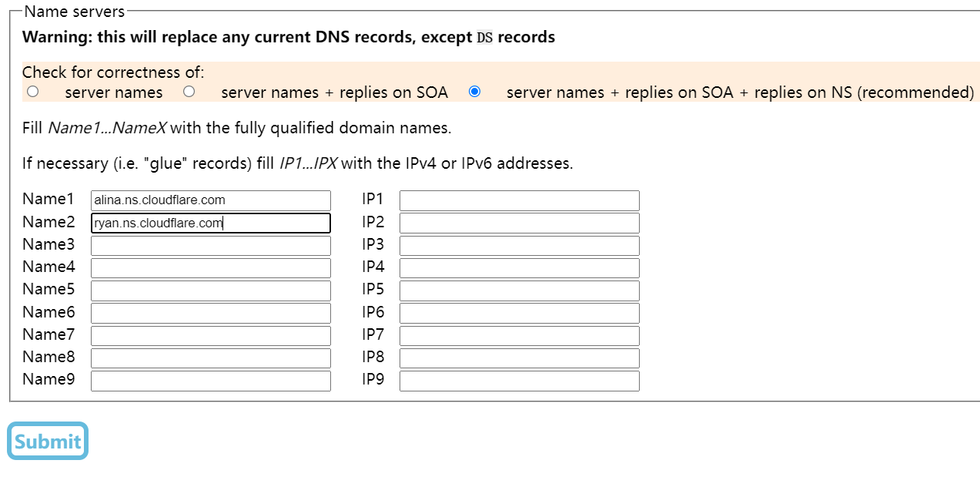Click the IP3 input box
The width and height of the screenshot is (980, 477).
520,246
